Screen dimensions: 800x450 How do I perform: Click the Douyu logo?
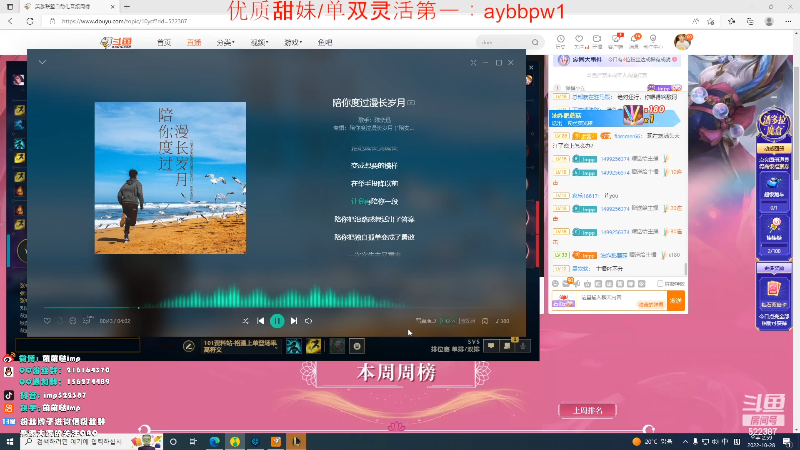click(116, 42)
